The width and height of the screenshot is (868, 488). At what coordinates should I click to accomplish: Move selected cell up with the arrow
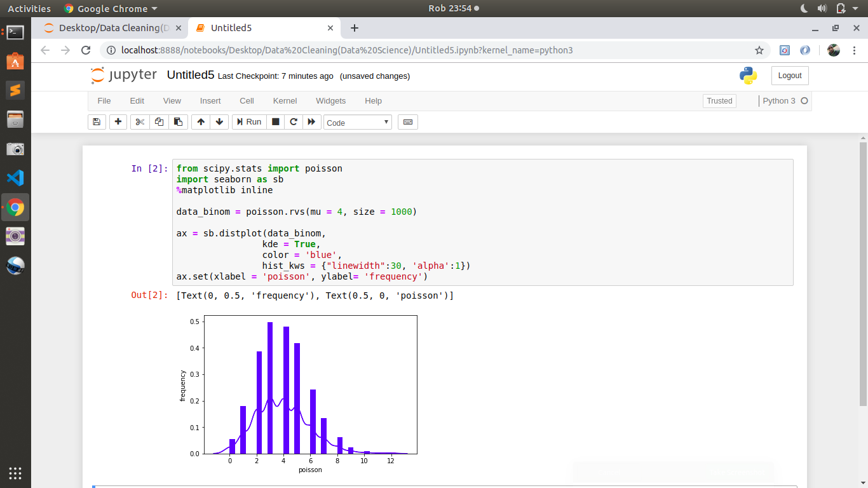[x=201, y=122]
